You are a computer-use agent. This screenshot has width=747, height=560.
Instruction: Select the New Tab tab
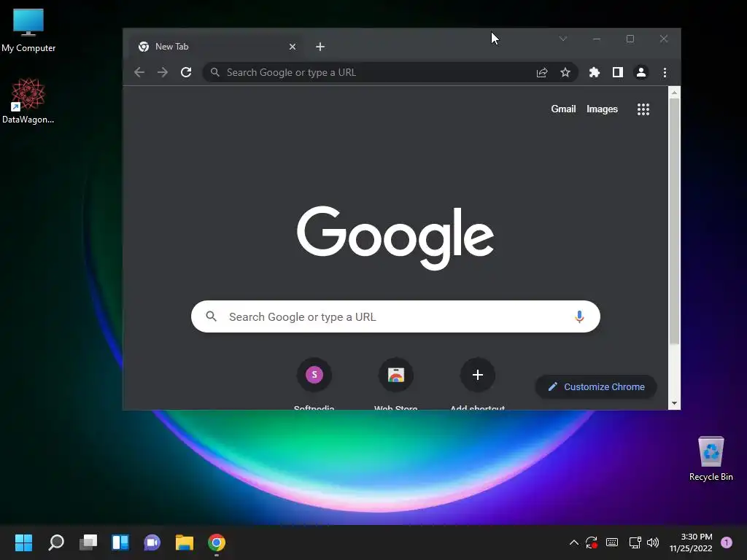click(217, 47)
